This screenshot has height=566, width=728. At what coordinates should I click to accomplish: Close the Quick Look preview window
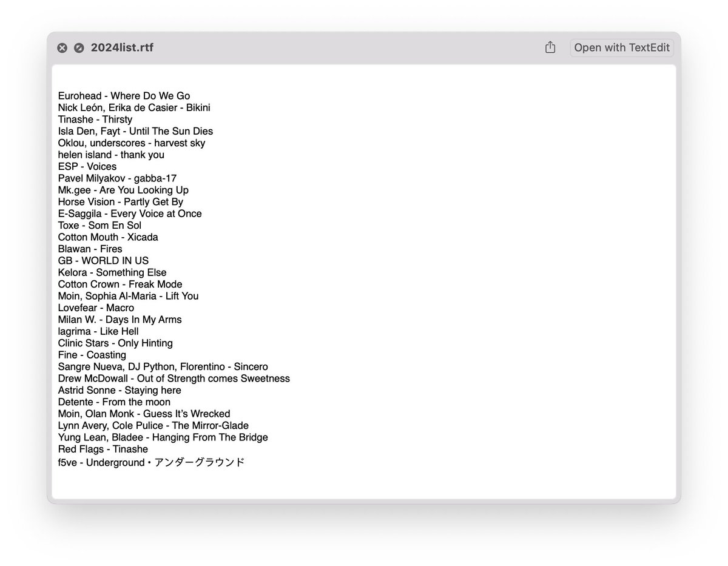[x=62, y=48]
